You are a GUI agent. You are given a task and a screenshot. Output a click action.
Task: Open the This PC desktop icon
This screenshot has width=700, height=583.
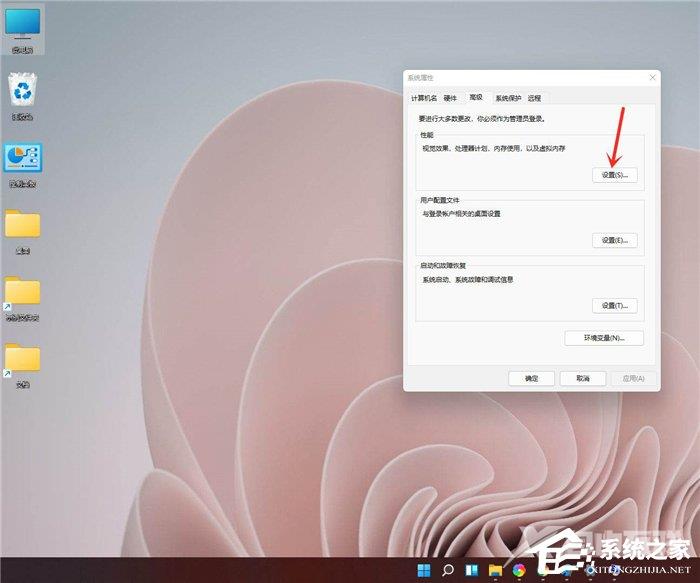click(x=22, y=29)
